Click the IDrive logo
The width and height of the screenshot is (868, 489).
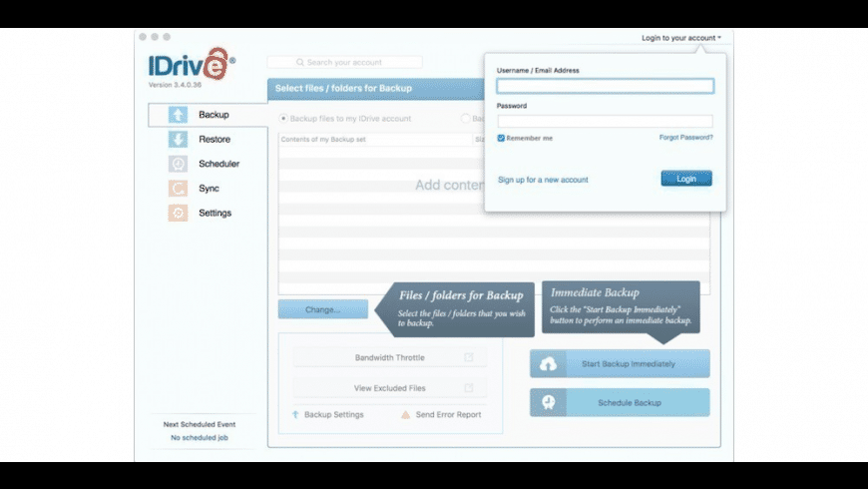192,64
